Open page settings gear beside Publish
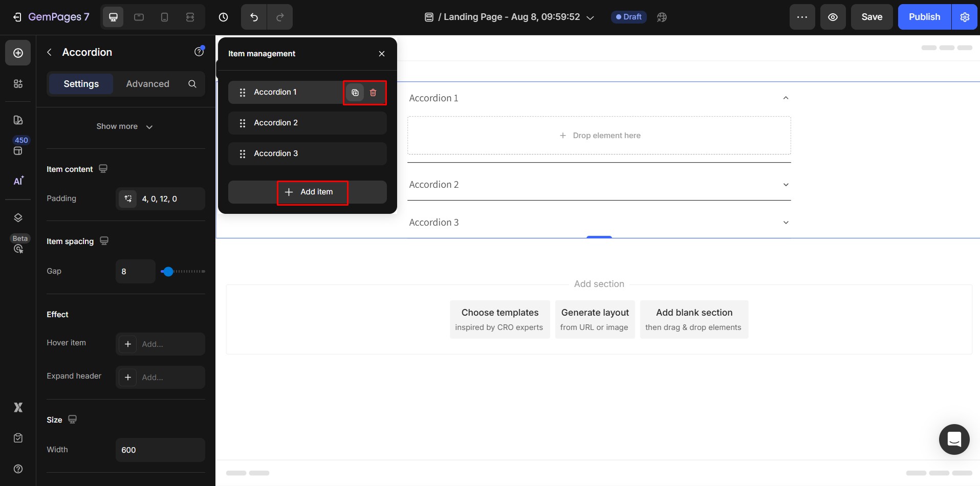 965,17
